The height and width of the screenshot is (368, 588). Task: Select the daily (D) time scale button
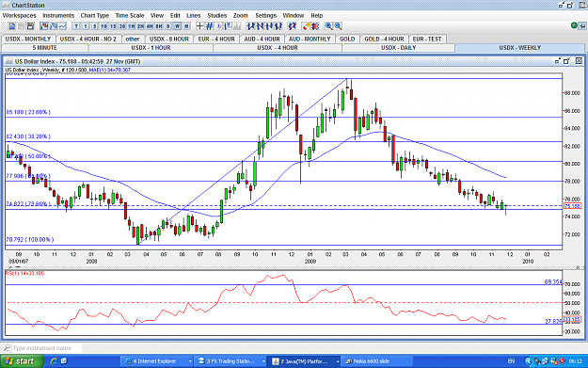pyautogui.click(x=168, y=26)
